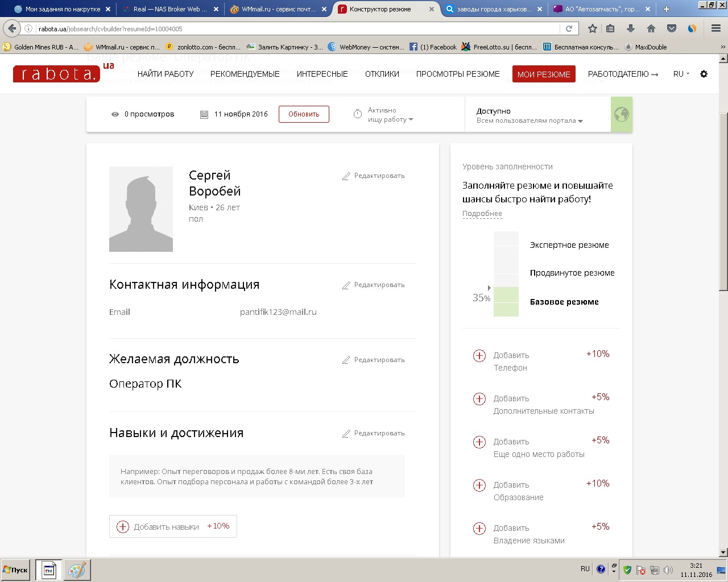Click the plus icon for Добавить Телефон

pos(479,356)
